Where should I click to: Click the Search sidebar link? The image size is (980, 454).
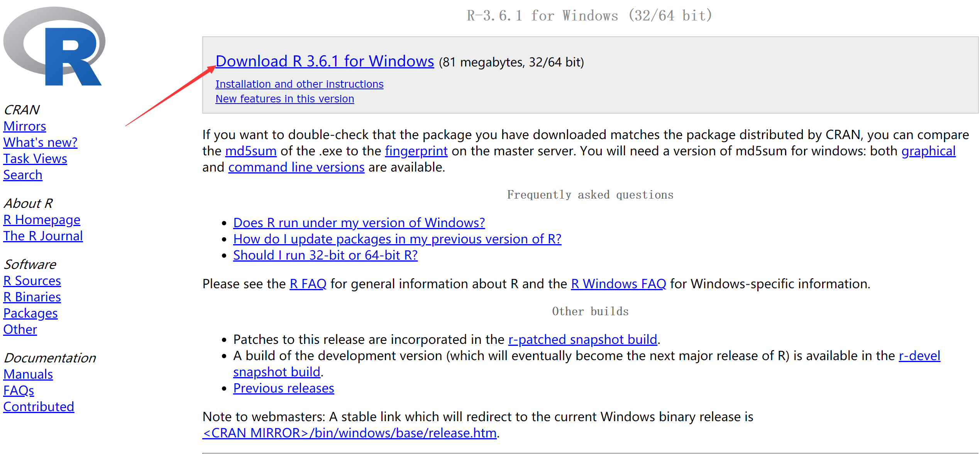tap(23, 175)
